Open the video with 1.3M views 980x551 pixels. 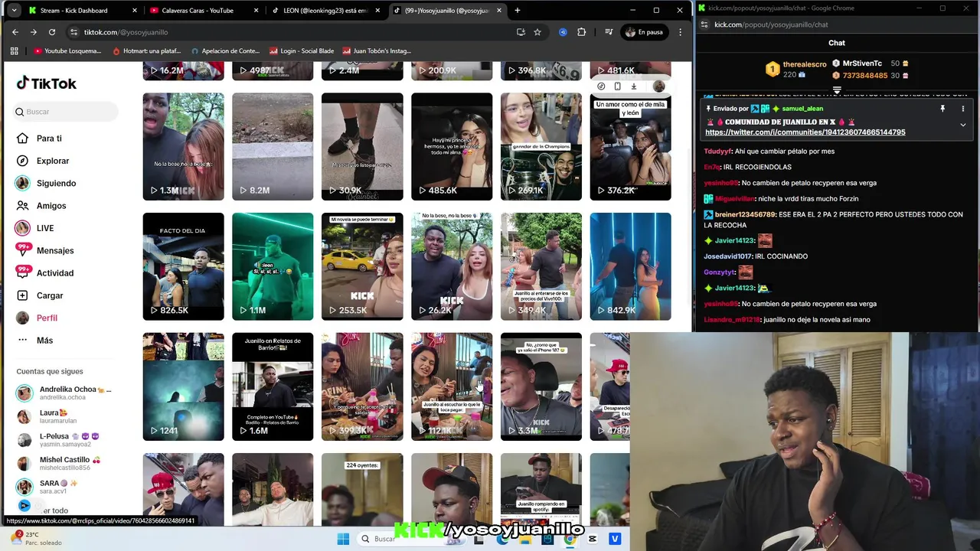183,147
